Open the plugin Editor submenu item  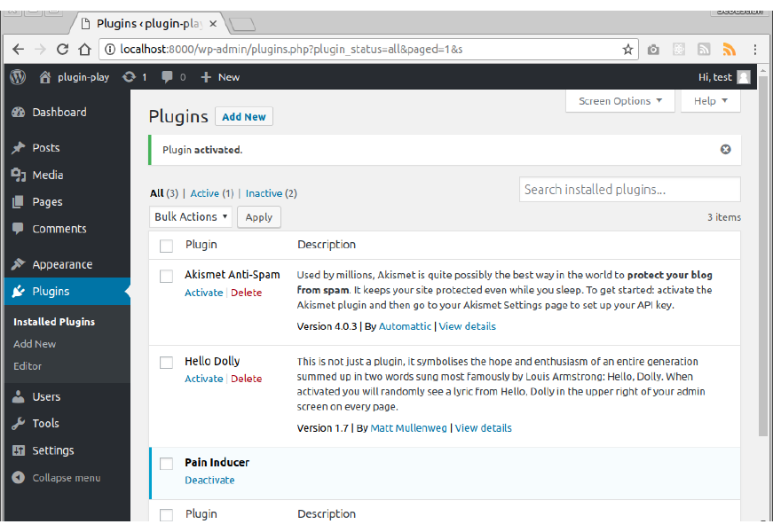point(28,366)
